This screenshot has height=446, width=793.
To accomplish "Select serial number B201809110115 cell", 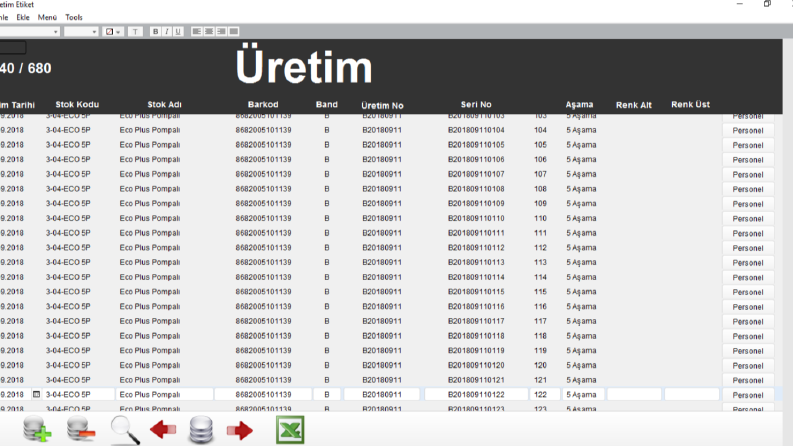I will point(476,292).
